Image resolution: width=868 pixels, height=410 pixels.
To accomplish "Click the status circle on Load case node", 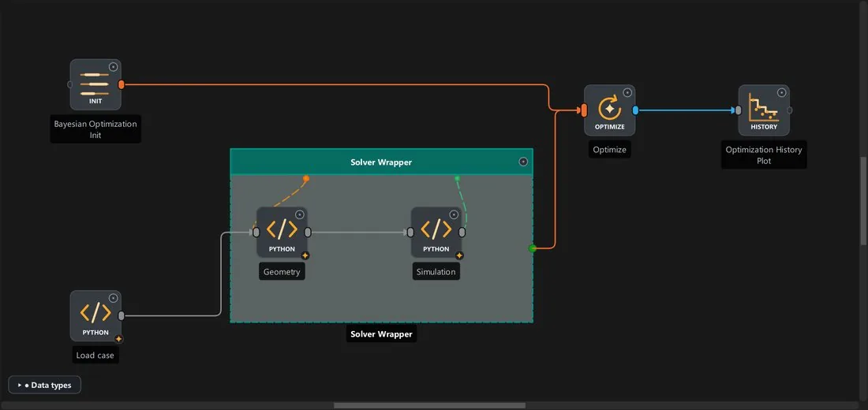I will (x=114, y=298).
